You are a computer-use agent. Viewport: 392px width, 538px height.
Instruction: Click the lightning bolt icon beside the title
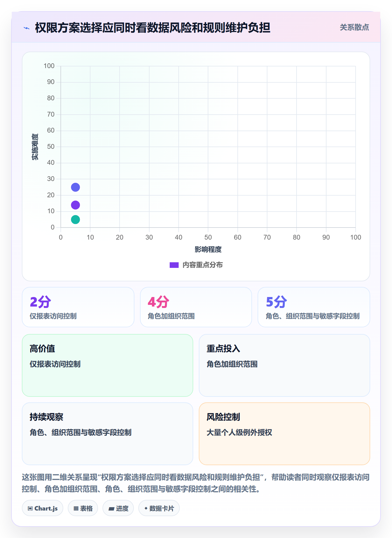(27, 28)
